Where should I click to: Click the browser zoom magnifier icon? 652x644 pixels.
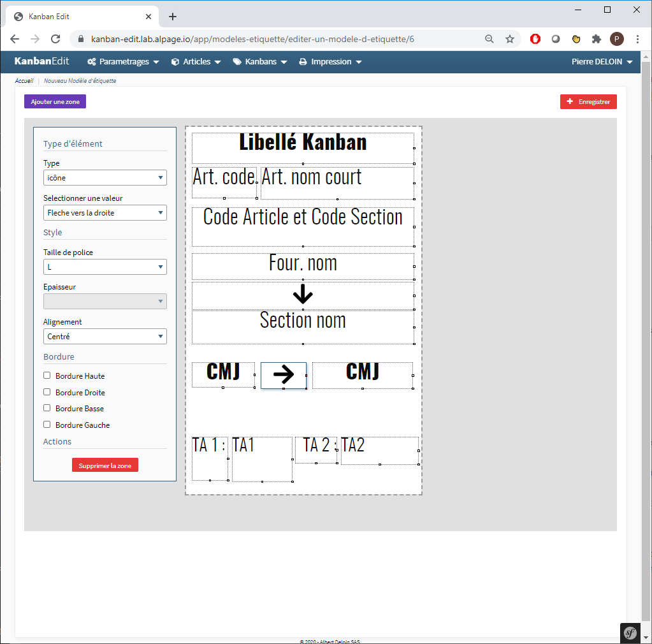click(x=489, y=39)
